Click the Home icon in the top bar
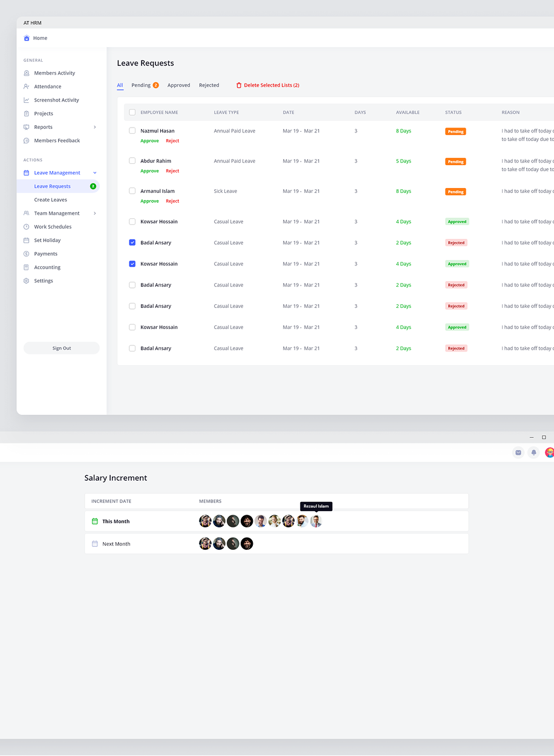554x756 pixels. pos(27,38)
